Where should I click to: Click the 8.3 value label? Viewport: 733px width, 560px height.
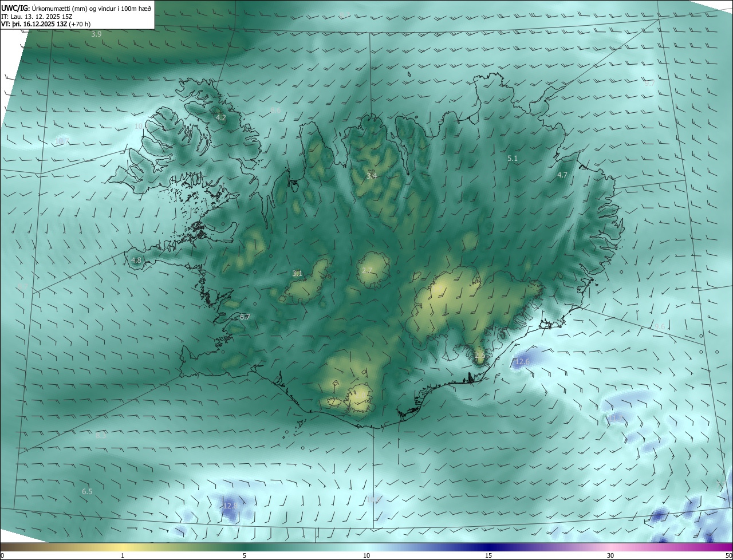pos(101,436)
